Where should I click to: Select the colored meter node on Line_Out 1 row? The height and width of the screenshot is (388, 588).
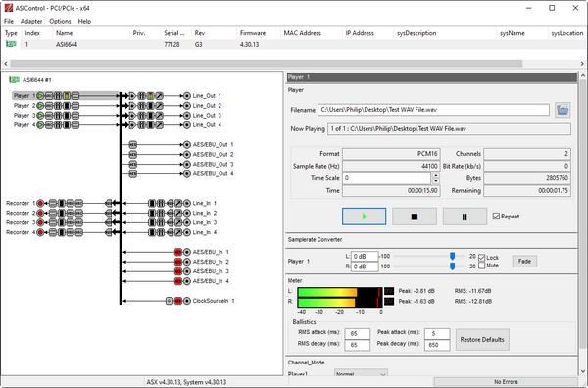[150, 96]
